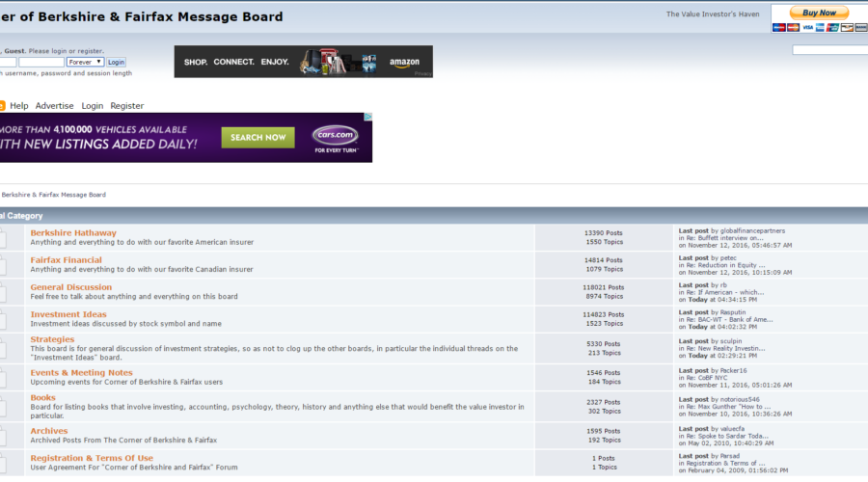868x482 pixels.
Task: Open last post Re: Buffett interview on...
Action: 724,238
